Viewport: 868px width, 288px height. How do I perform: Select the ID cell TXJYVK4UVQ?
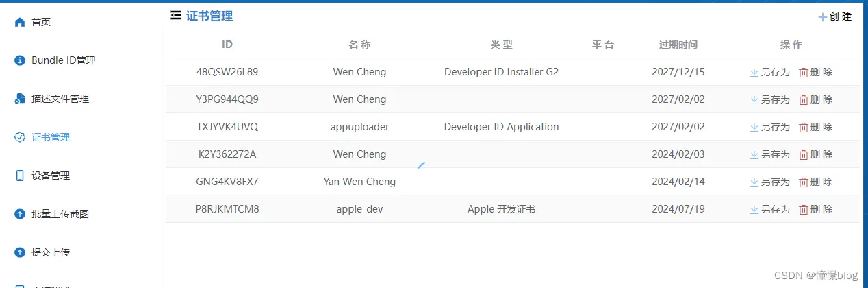click(x=227, y=127)
